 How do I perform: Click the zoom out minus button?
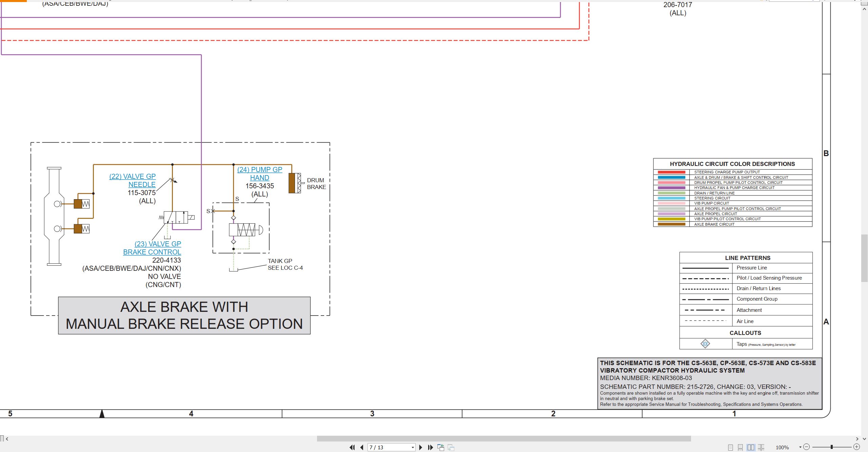(807, 447)
